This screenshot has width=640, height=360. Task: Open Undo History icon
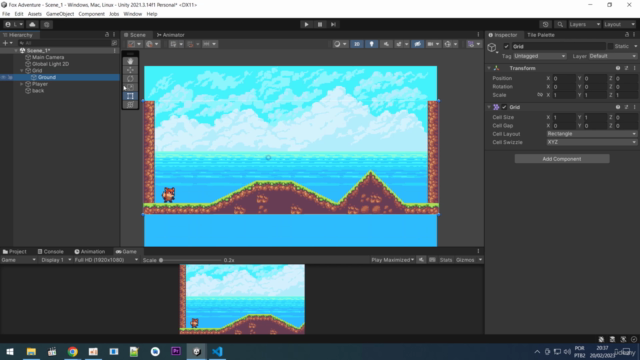[545, 24]
